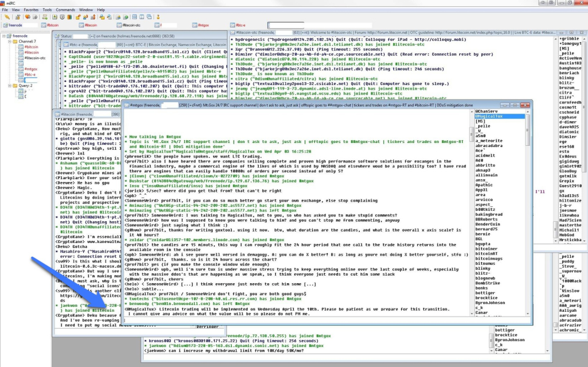Switch to freenode switchbar button

[x=20, y=25]
